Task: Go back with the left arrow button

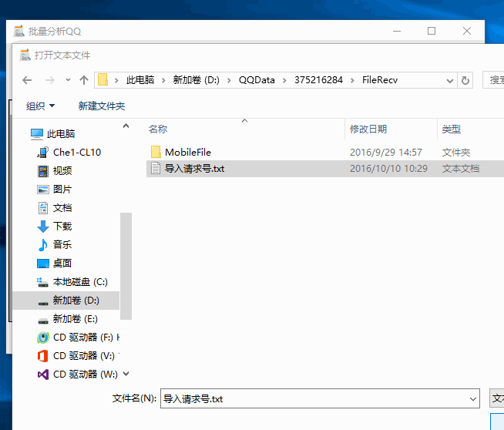Action: pos(27,80)
